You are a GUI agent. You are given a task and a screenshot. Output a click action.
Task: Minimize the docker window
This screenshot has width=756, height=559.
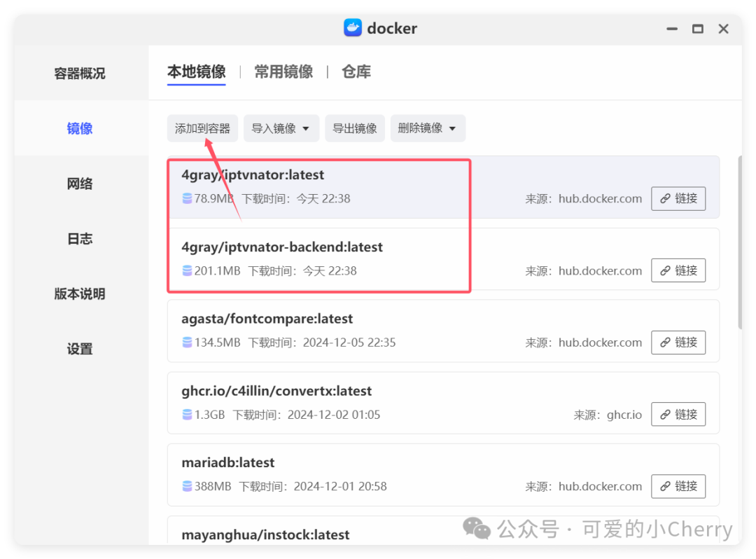coord(672,29)
